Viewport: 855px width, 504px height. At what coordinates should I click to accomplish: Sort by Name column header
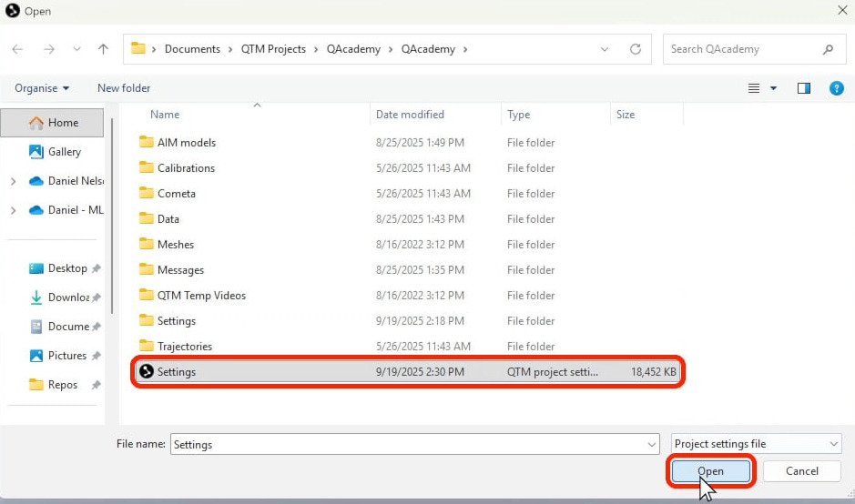click(x=165, y=115)
